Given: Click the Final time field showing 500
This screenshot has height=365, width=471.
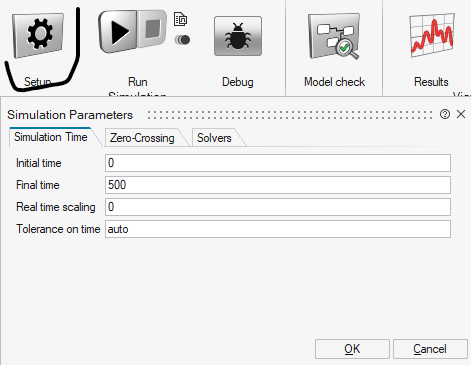Looking at the screenshot, I should pos(278,185).
